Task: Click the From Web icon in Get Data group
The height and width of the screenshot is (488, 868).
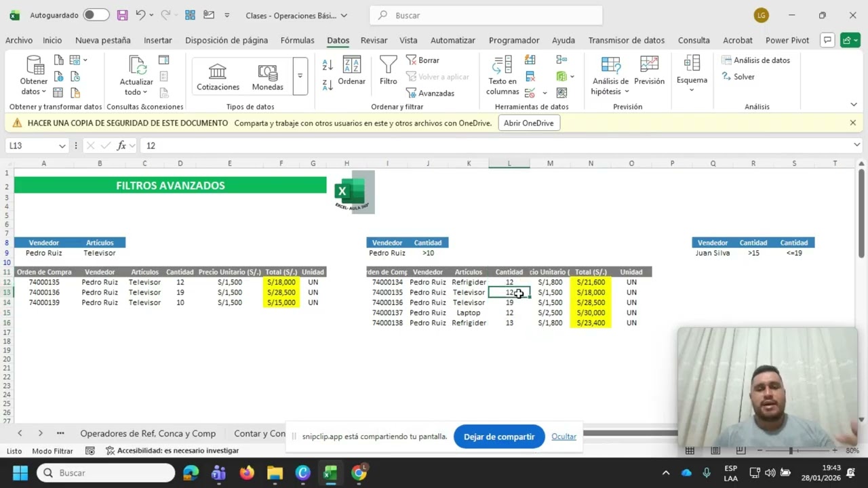Action: point(59,77)
